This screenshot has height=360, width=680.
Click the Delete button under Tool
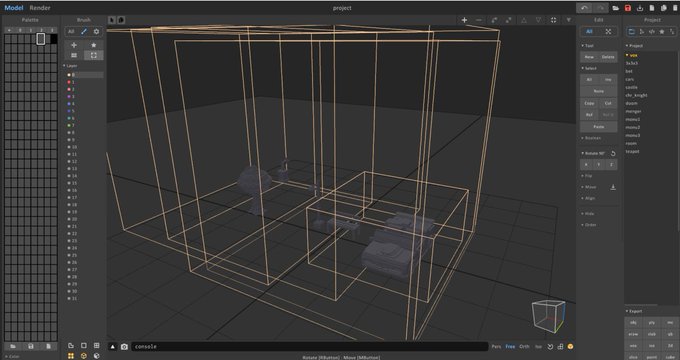click(608, 57)
